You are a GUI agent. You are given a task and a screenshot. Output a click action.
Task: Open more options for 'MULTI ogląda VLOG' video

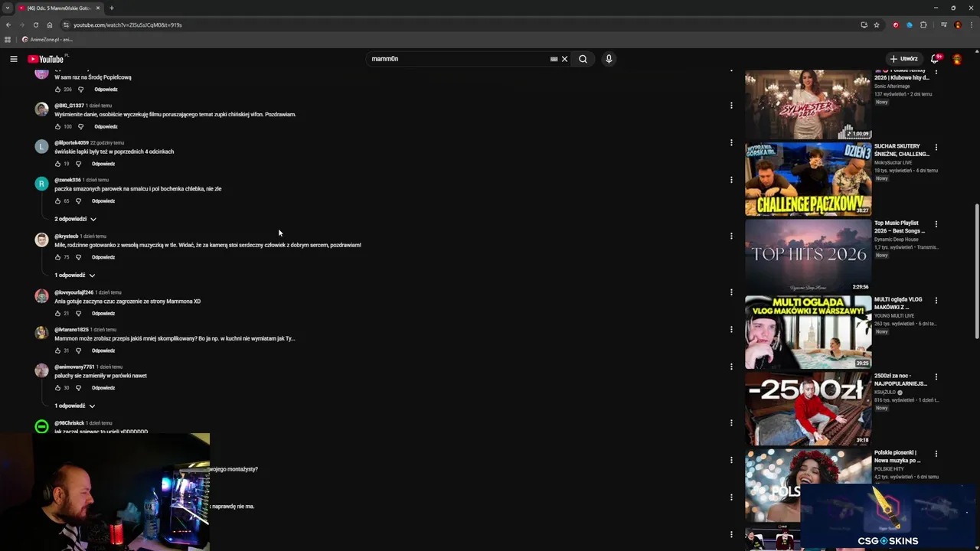(x=936, y=301)
